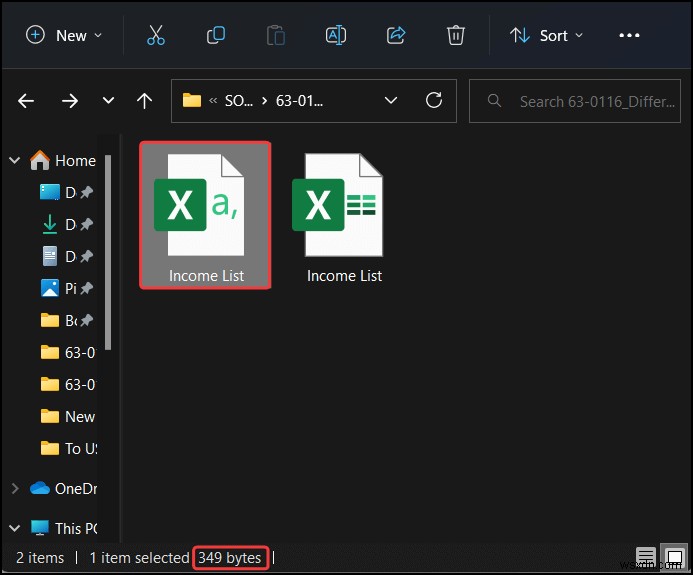
Task: Switch to details view layout
Action: point(645,558)
